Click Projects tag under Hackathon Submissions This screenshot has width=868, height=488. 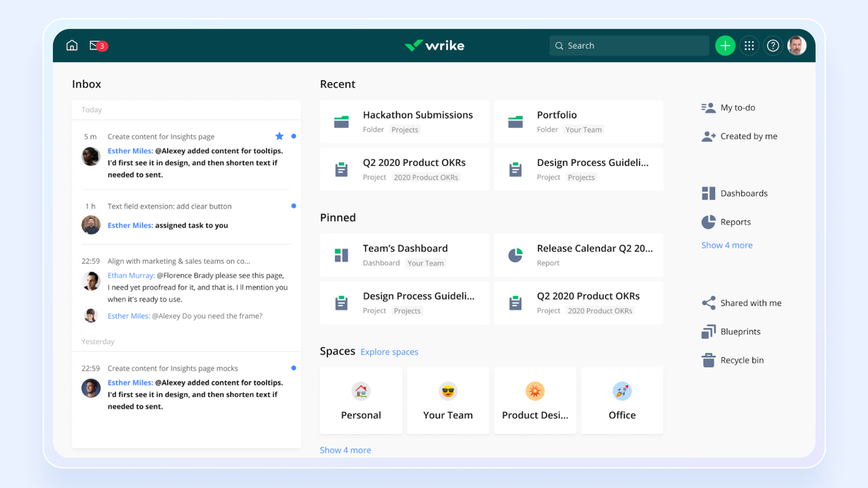click(405, 129)
